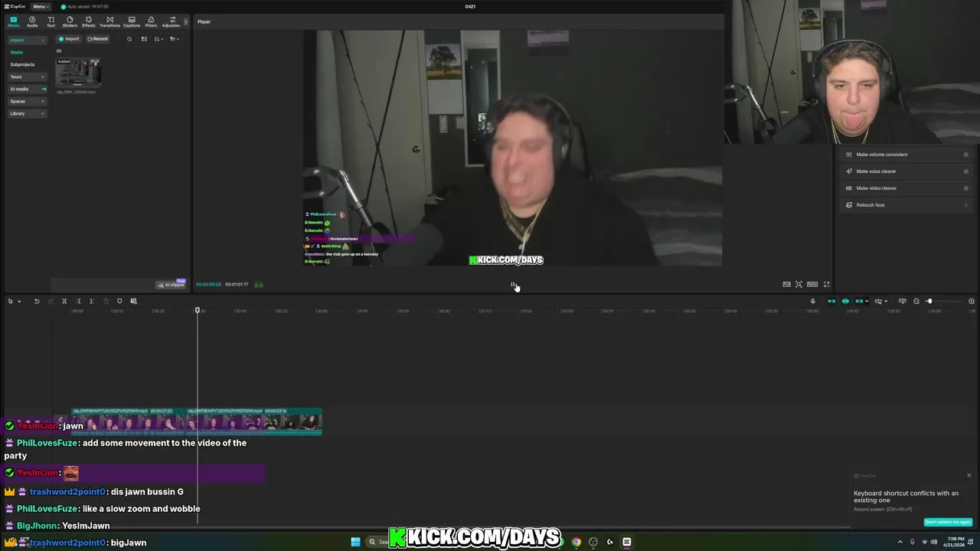Screen dimensions: 980x551
Task: Select Media in the sidebar
Action: (17, 52)
